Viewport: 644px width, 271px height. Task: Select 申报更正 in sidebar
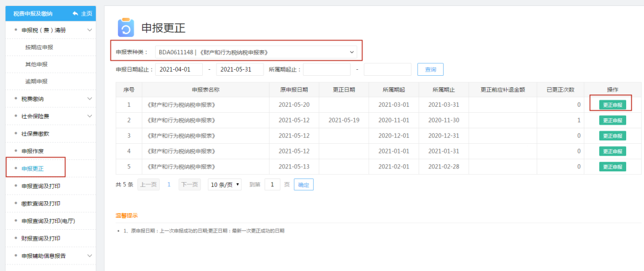pos(32,168)
